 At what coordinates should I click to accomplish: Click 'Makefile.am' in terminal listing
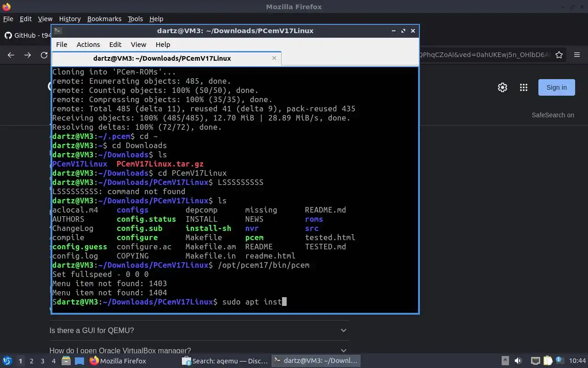[x=210, y=247]
